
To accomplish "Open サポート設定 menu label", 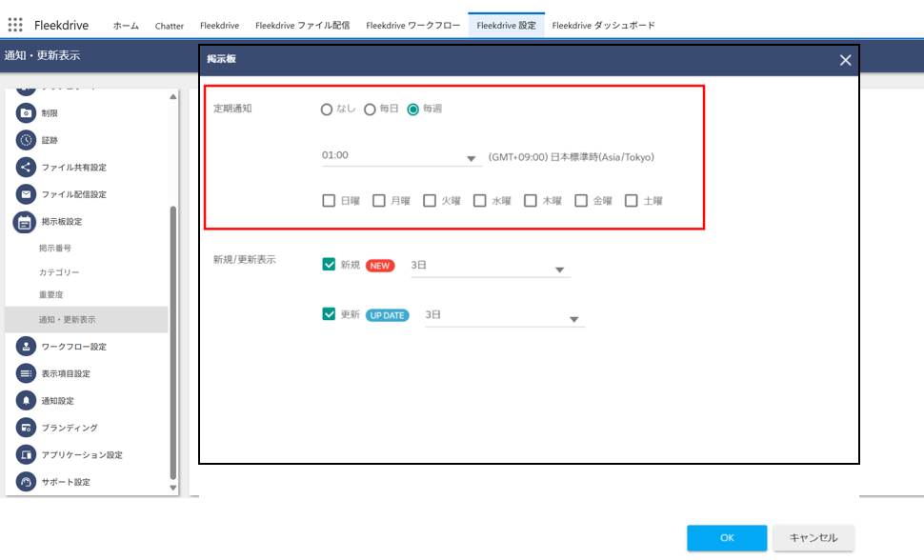I will (66, 482).
